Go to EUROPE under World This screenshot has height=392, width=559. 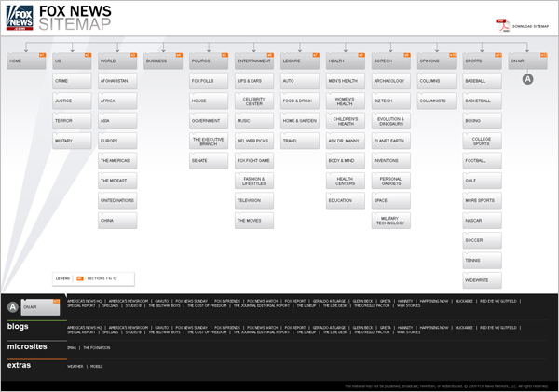pos(117,141)
